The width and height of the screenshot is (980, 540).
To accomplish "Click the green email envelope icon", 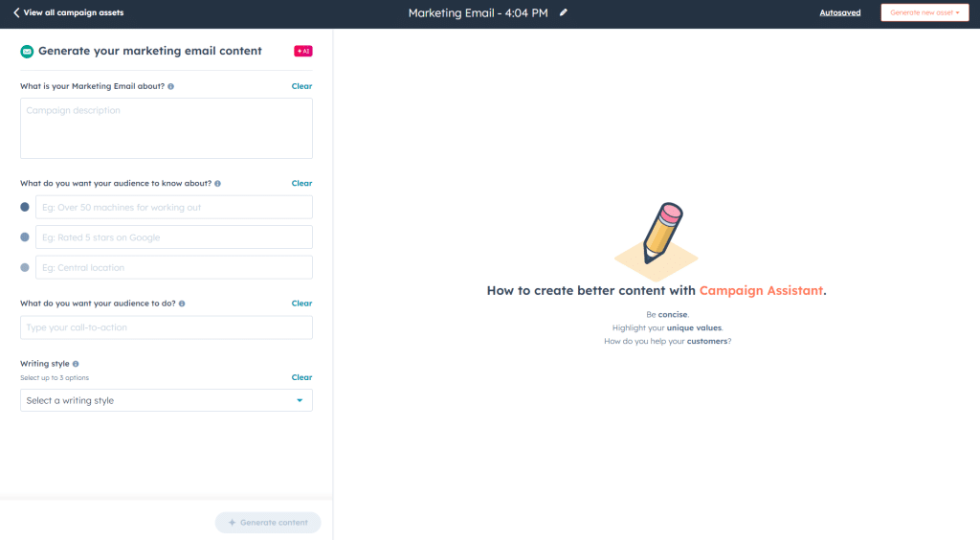I will point(27,51).
